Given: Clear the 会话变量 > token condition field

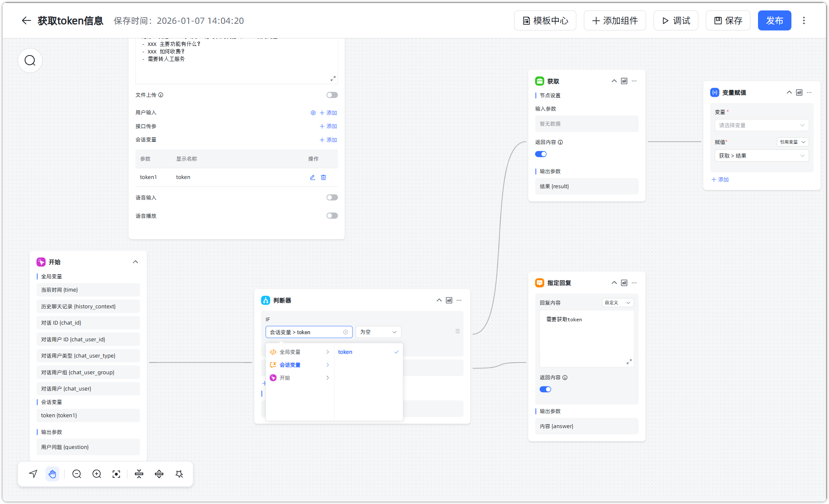Looking at the screenshot, I should pos(345,332).
